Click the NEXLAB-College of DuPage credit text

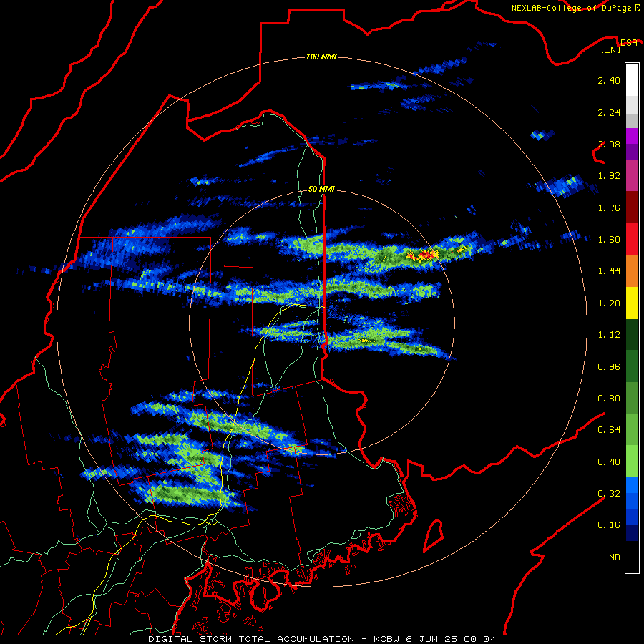pos(571,8)
